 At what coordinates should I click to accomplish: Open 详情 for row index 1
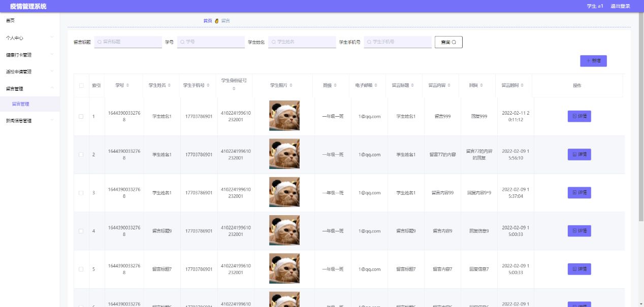pos(579,116)
